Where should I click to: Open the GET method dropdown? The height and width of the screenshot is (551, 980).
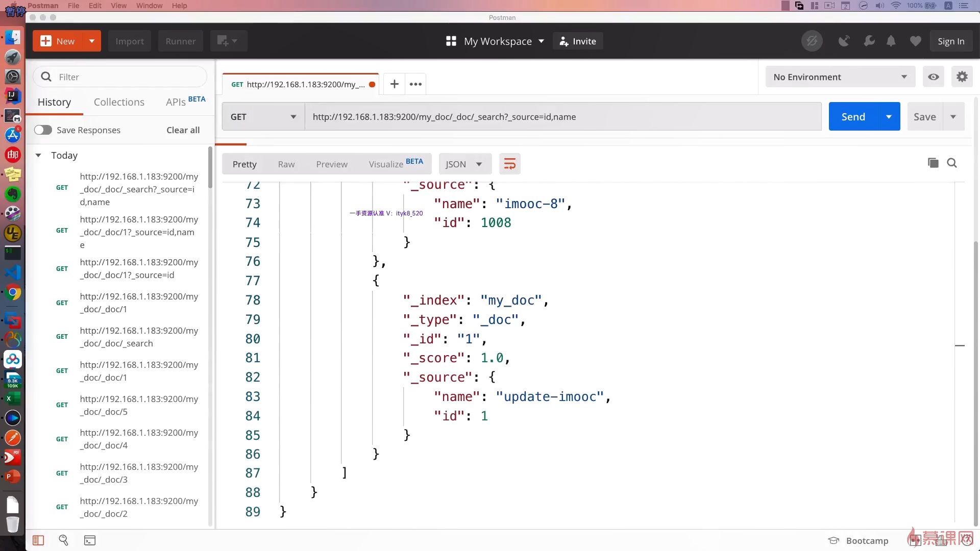pyautogui.click(x=263, y=117)
